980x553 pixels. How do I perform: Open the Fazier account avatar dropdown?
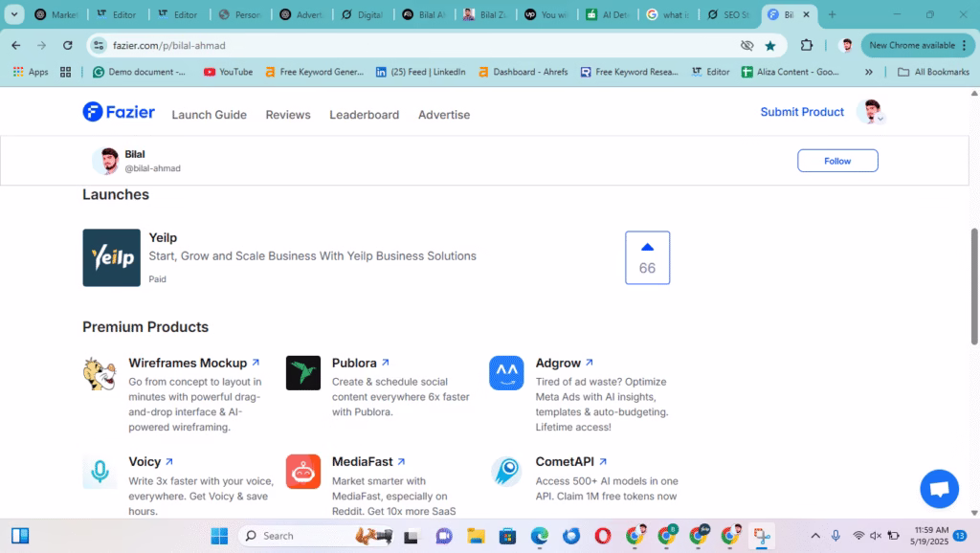pos(871,112)
